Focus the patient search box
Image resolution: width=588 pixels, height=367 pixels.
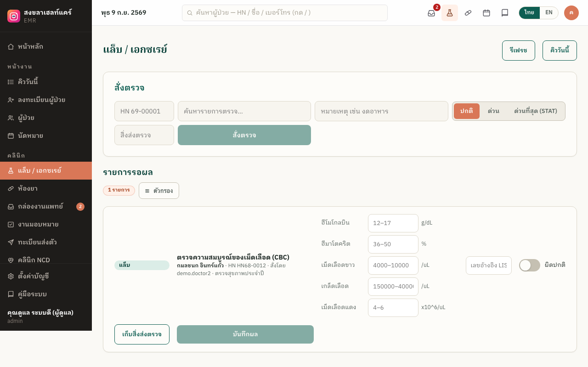285,13
